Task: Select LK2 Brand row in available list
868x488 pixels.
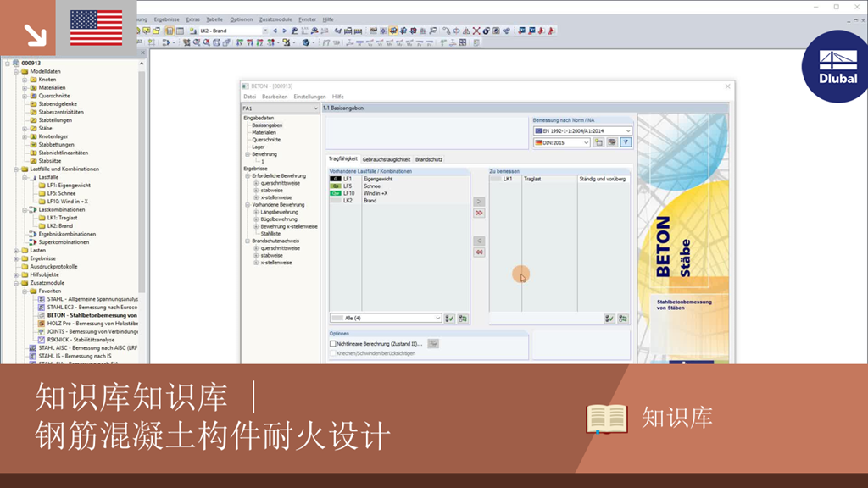Action: [399, 201]
